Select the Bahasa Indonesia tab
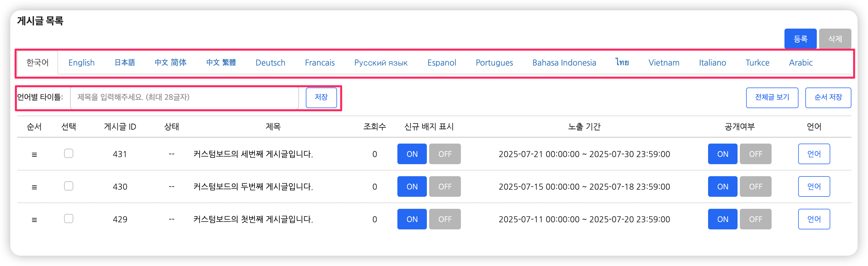 (564, 63)
